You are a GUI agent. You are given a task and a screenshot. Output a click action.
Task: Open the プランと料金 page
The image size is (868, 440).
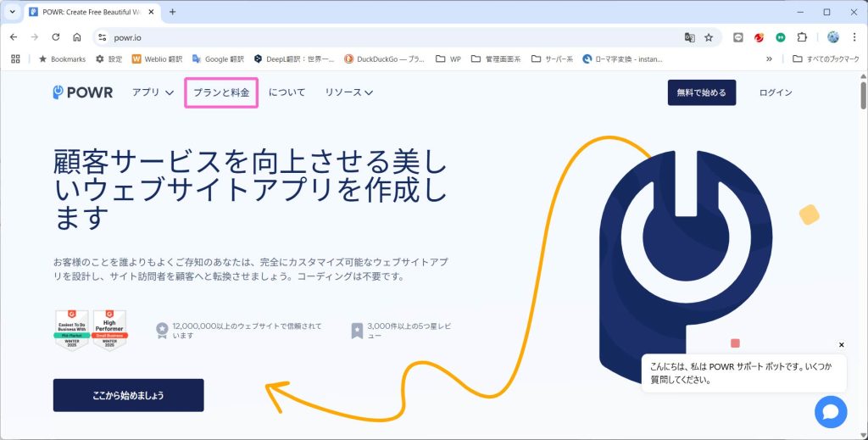[221, 92]
